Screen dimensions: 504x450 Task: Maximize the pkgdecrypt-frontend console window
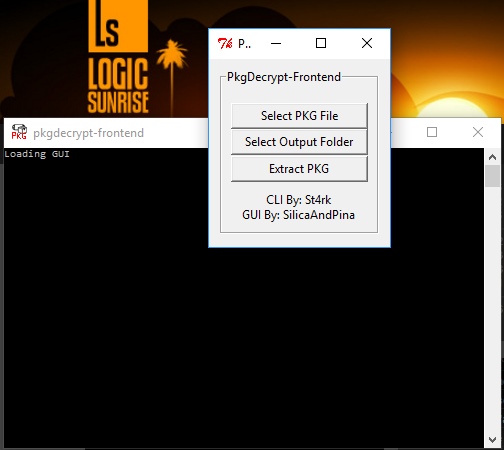(432, 132)
